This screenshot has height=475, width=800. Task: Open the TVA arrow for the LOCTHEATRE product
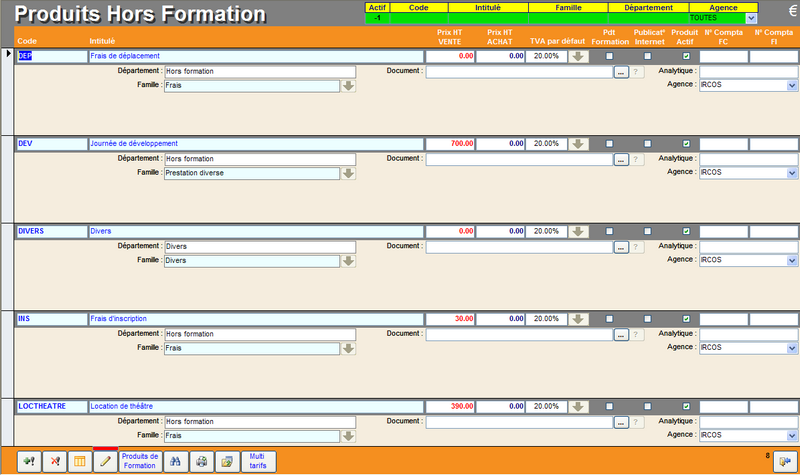[578, 407]
